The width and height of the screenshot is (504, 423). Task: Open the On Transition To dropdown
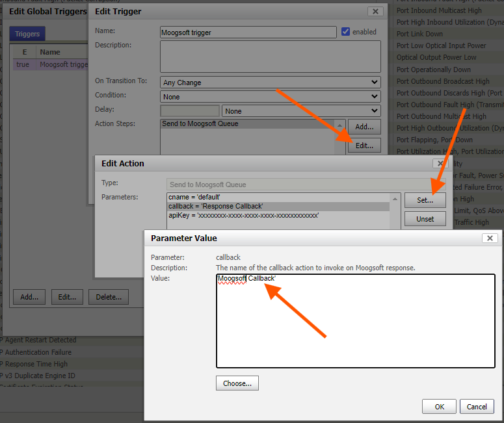click(x=271, y=83)
